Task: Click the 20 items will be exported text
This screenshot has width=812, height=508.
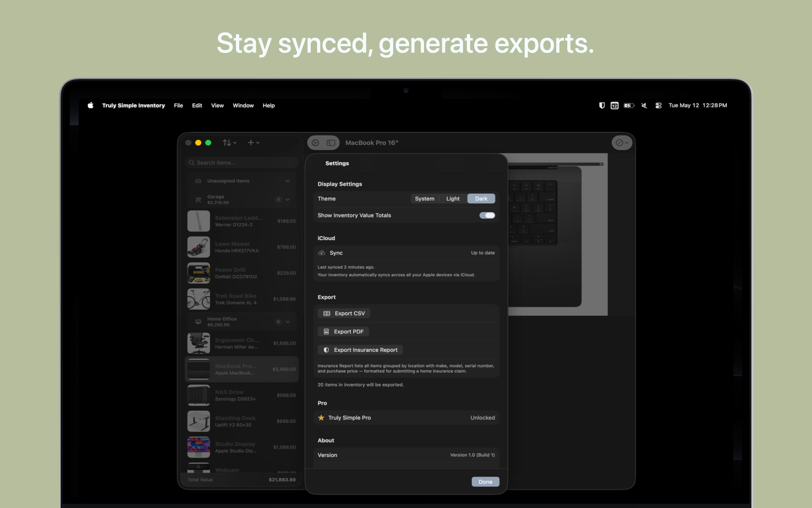Action: point(360,385)
